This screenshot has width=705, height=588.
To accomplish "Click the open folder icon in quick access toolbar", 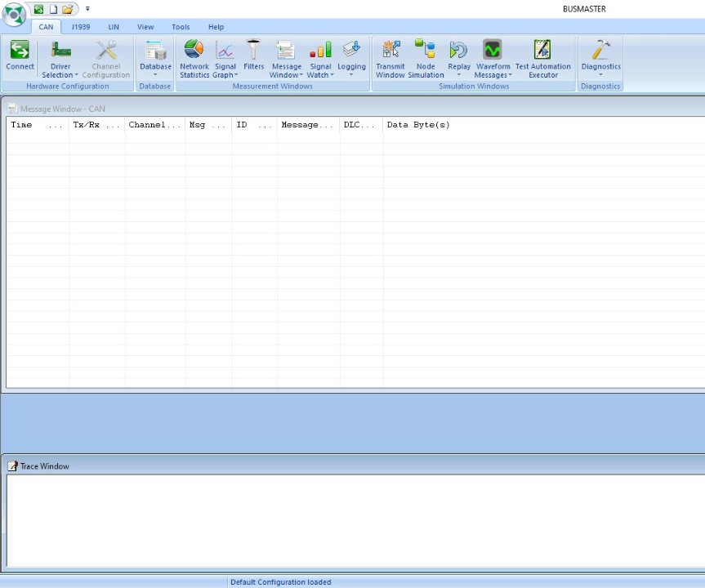I will tap(68, 9).
